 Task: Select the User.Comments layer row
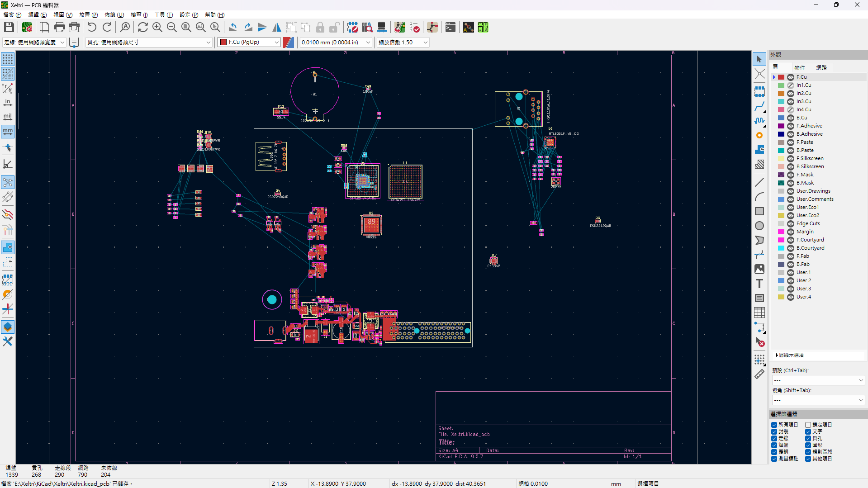(x=819, y=199)
